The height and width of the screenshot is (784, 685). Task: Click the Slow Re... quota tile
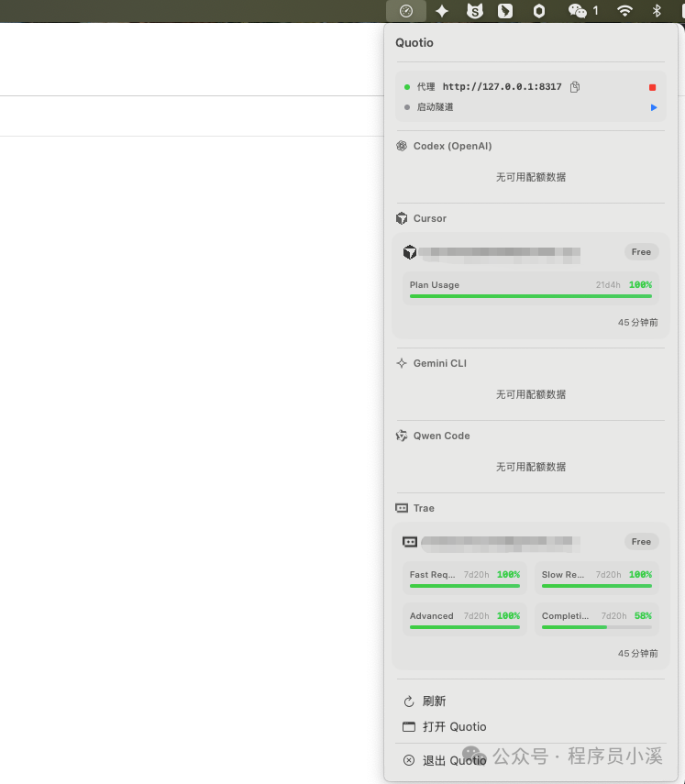(x=596, y=579)
